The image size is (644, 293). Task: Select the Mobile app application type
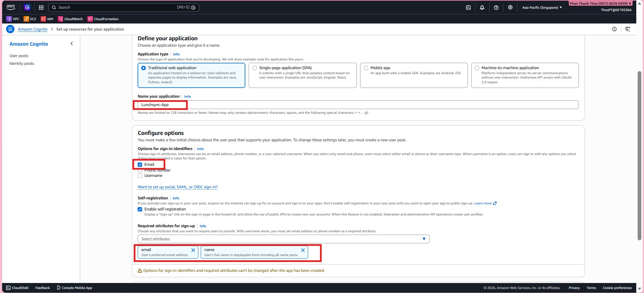click(x=366, y=68)
